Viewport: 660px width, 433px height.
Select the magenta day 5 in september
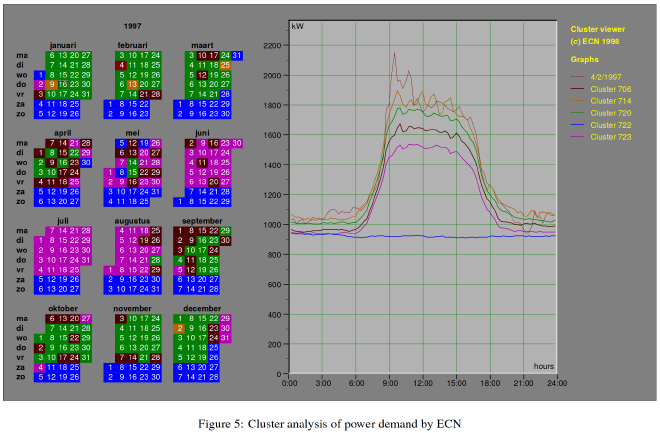pos(179,270)
